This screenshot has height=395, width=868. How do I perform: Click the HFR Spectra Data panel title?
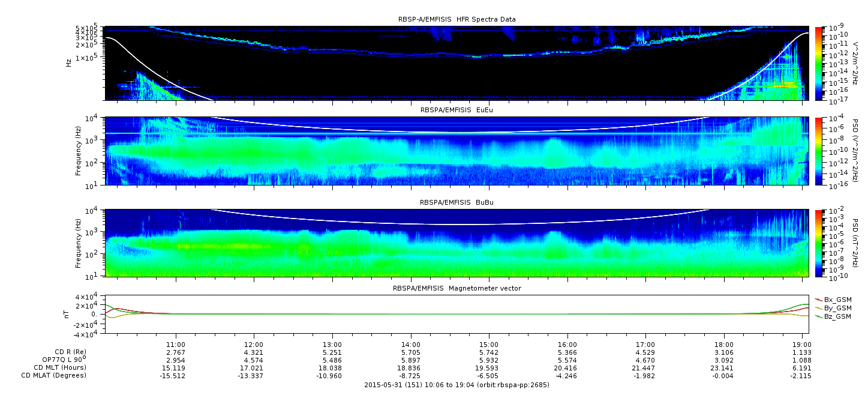456,19
